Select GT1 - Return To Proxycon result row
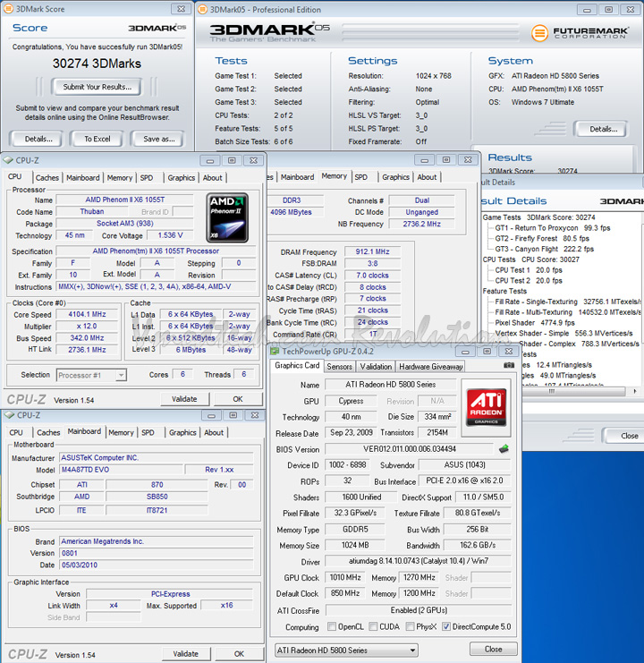Viewport: 644px width, 663px height. [x=552, y=228]
